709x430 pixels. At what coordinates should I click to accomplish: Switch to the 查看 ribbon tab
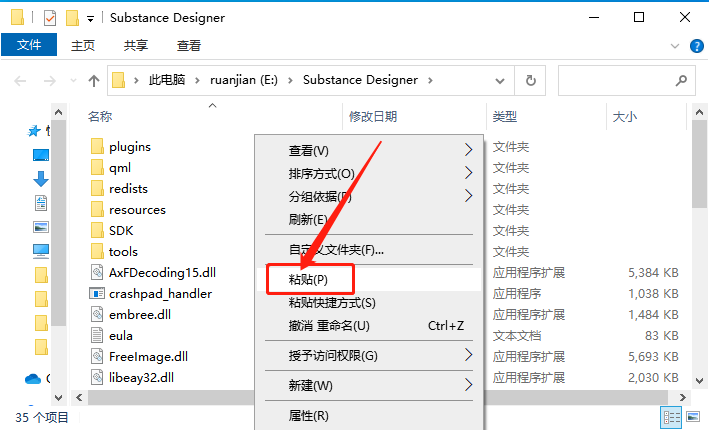[x=189, y=45]
